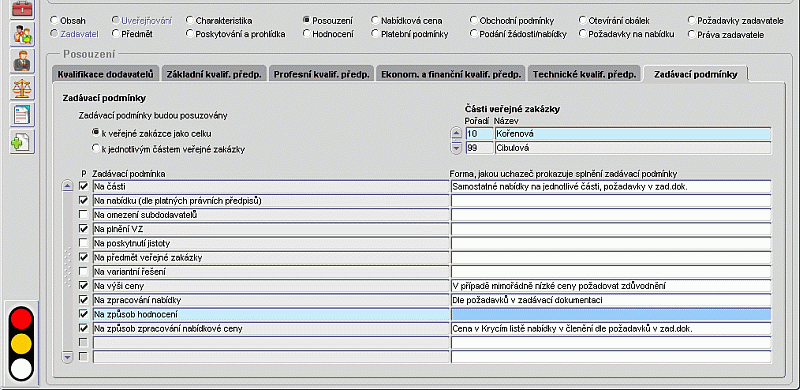Check the 'Na poskytnutí jistoty' checkbox
Image resolution: width=800 pixels, height=390 pixels.
pyautogui.click(x=84, y=243)
